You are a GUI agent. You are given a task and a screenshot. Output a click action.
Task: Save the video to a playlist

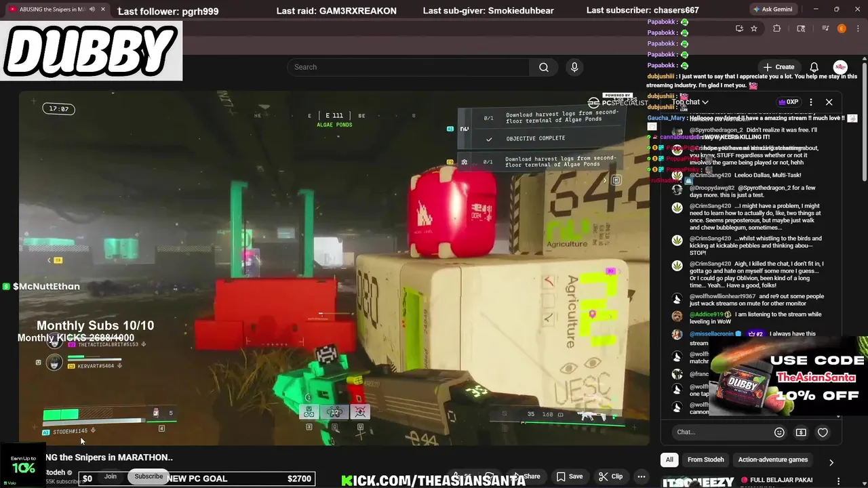[570, 476]
